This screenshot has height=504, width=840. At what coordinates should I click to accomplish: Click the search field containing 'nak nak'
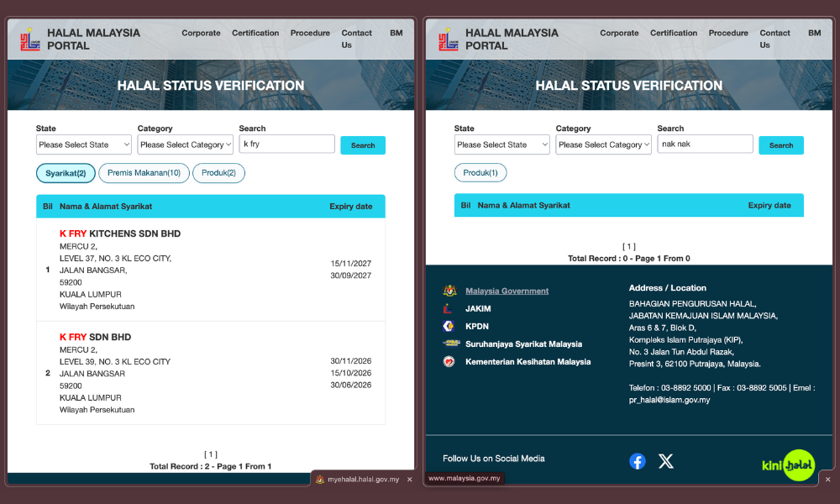pos(704,144)
